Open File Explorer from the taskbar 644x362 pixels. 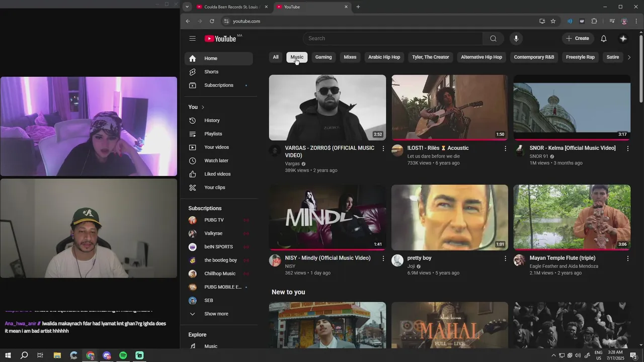tap(57, 355)
